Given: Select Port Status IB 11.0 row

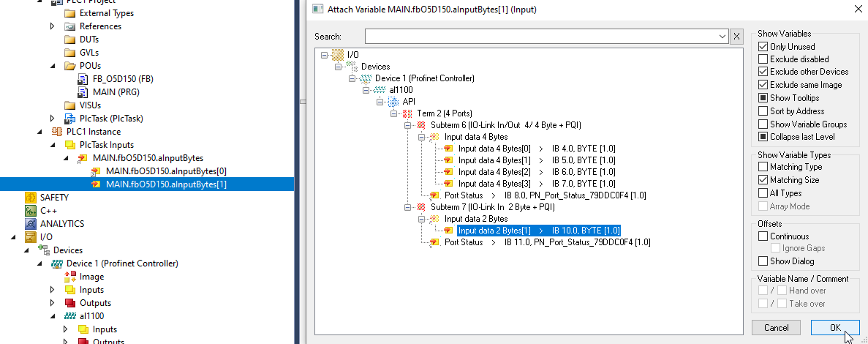Looking at the screenshot, I should pos(548,242).
